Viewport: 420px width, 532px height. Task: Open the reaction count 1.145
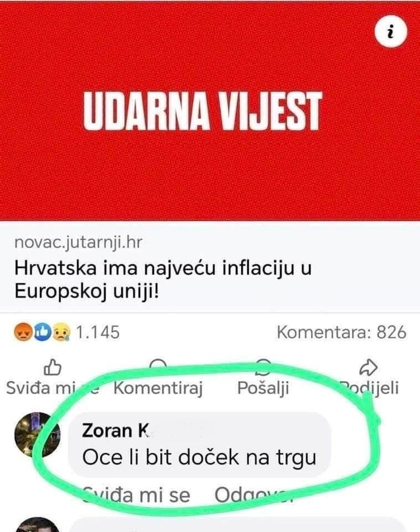click(x=98, y=332)
